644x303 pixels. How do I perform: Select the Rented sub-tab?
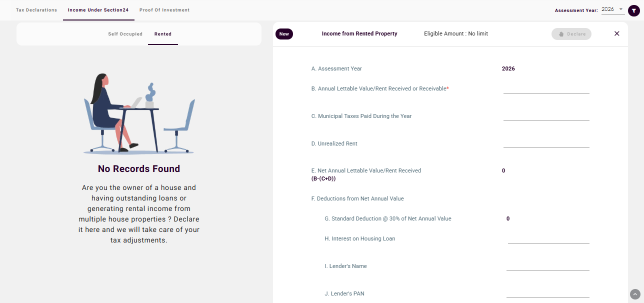(x=163, y=34)
